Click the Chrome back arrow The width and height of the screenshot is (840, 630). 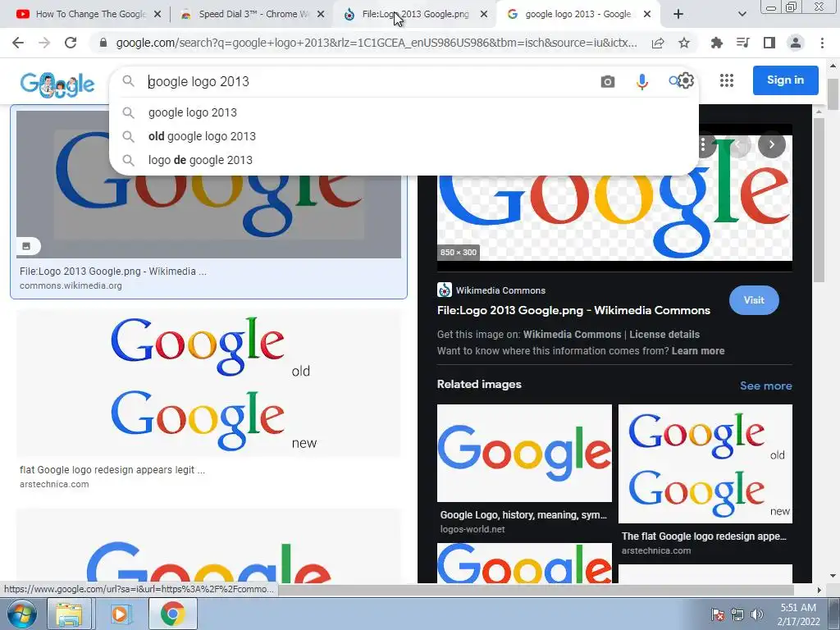[18, 43]
